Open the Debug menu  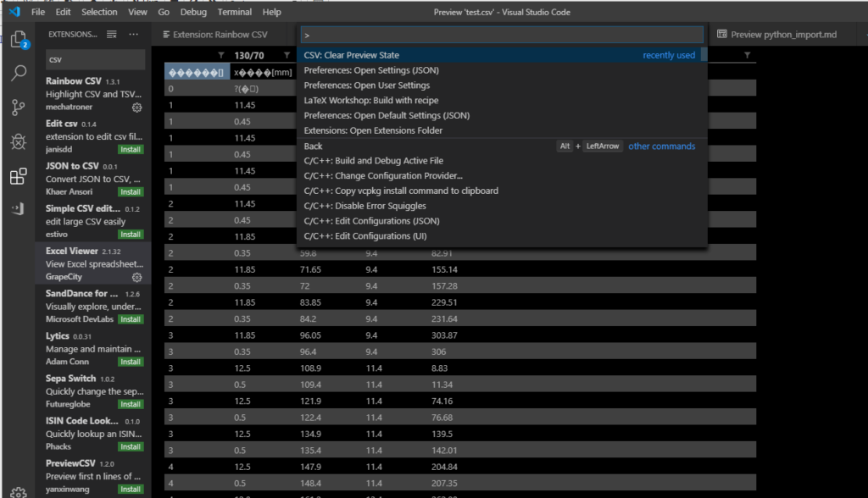193,12
